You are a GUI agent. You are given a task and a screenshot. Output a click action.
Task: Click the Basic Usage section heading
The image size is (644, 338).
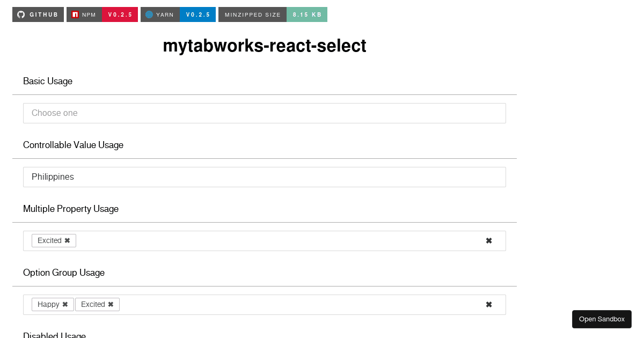48,81
